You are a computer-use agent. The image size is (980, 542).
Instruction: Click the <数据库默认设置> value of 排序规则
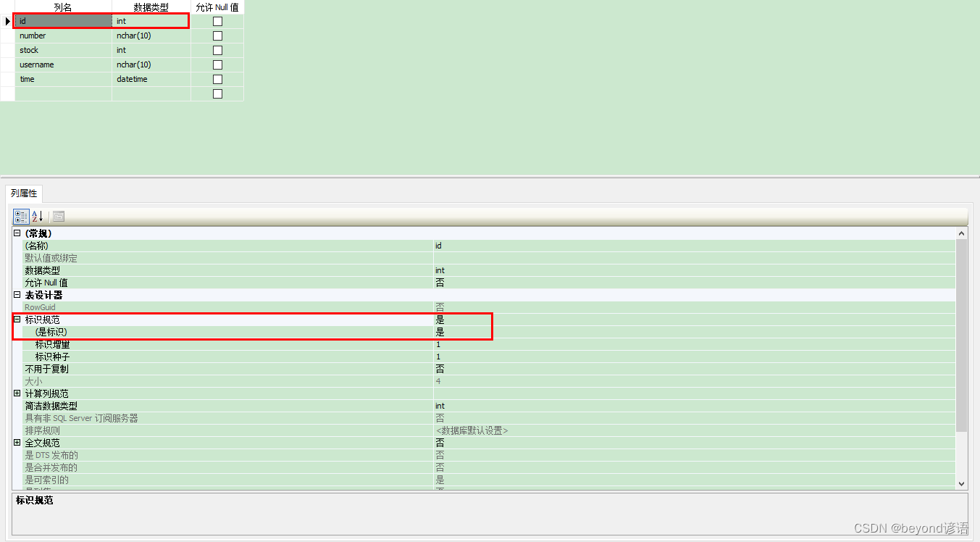472,430
